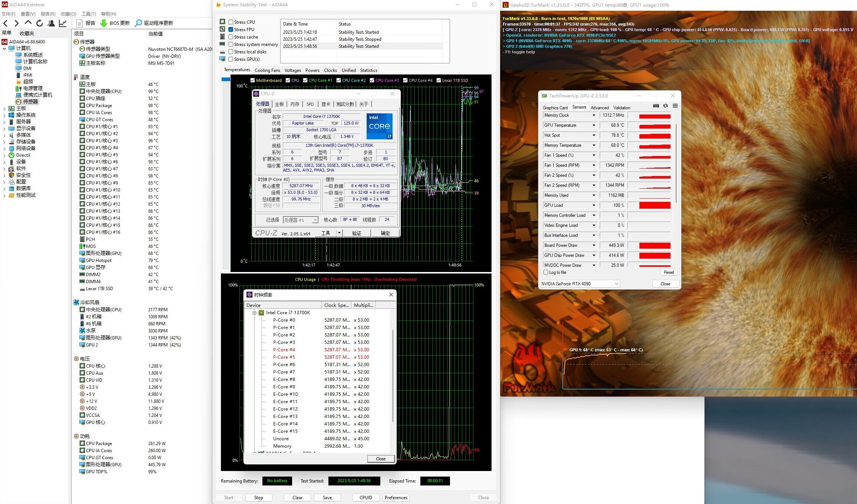Click the 驱动程序更新 magnifier icon

(138, 23)
